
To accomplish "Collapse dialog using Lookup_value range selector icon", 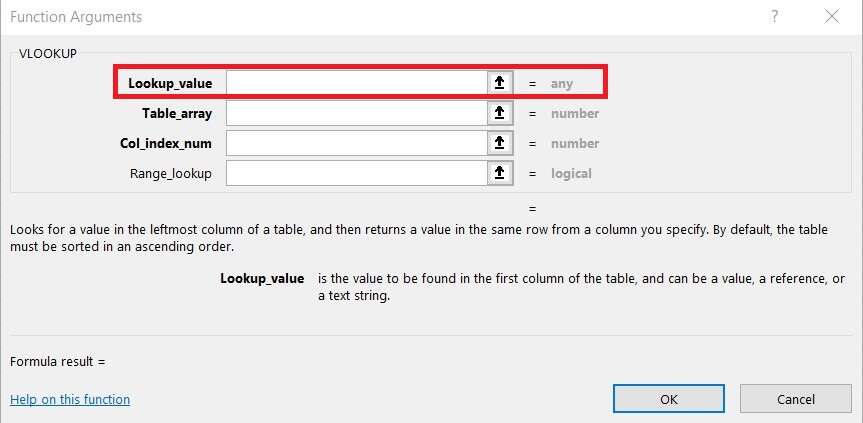I will point(499,83).
